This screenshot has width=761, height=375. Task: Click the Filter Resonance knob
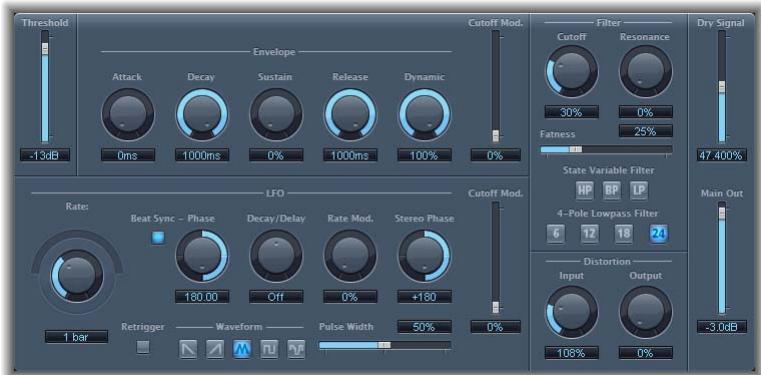pyautogui.click(x=645, y=71)
